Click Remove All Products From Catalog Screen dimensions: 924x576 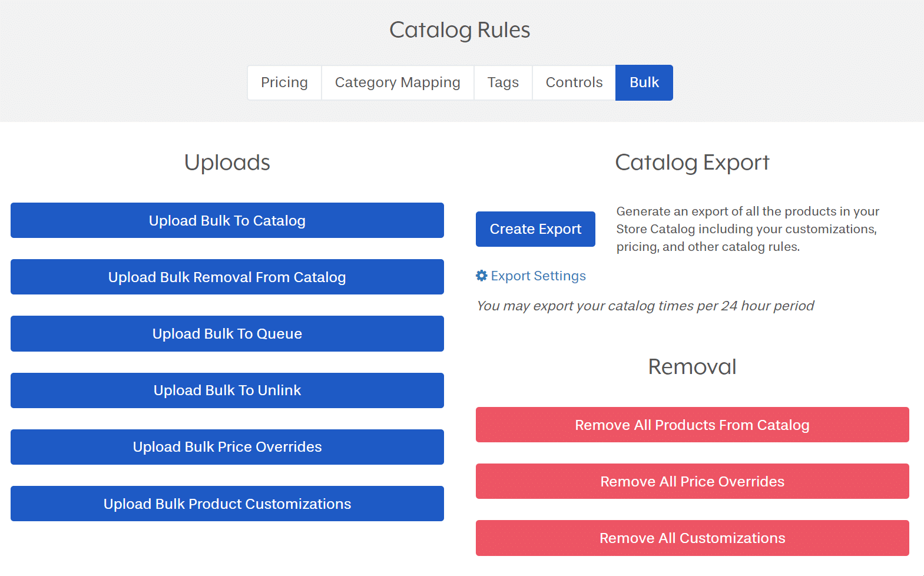692,425
